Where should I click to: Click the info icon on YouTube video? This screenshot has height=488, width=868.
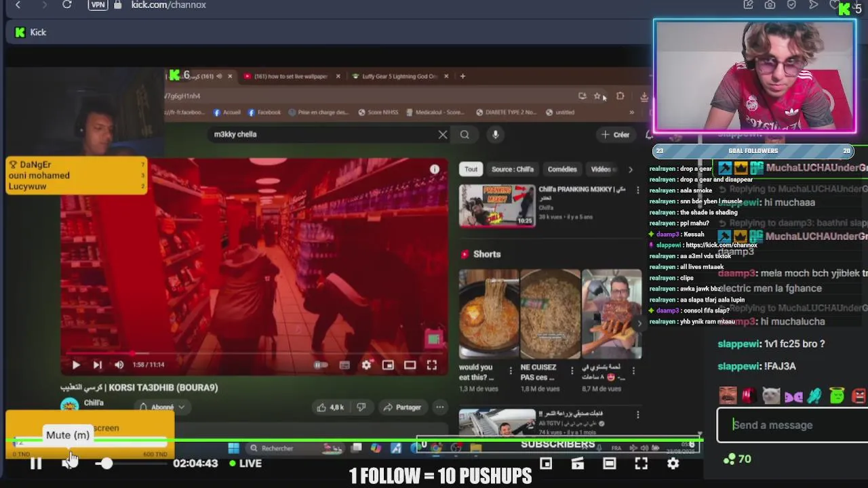coord(435,169)
